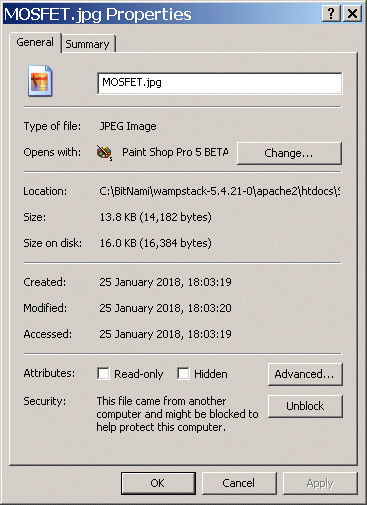This screenshot has height=505, width=367.
Task: Select the General tab
Action: 35,42
